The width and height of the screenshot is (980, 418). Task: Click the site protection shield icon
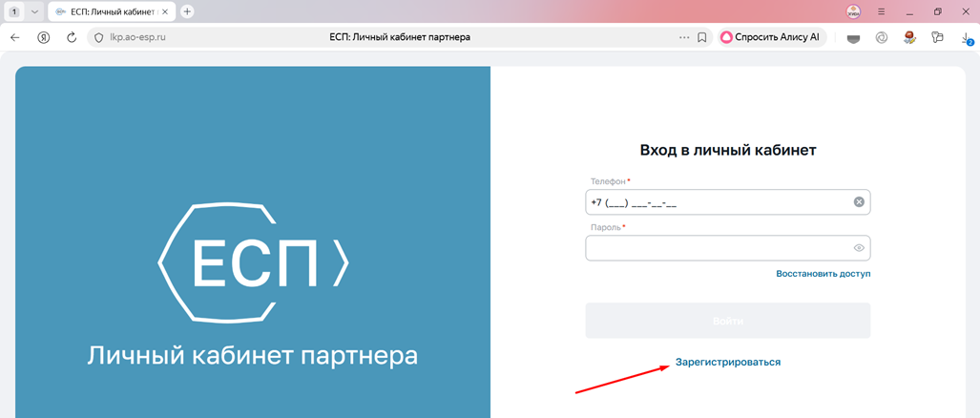tap(98, 37)
